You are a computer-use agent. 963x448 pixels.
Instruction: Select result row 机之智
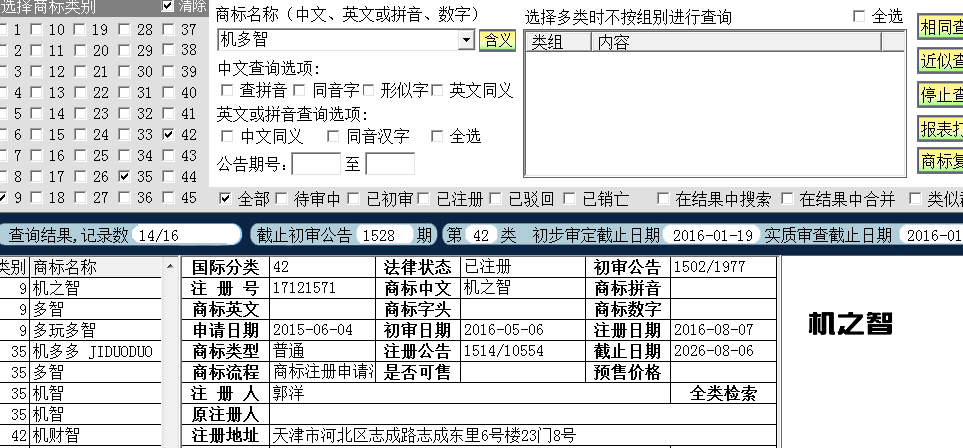[x=96, y=288]
